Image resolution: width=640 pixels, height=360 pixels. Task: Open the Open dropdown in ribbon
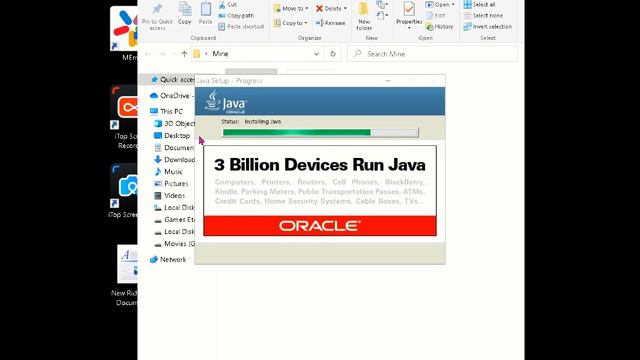point(440,4)
